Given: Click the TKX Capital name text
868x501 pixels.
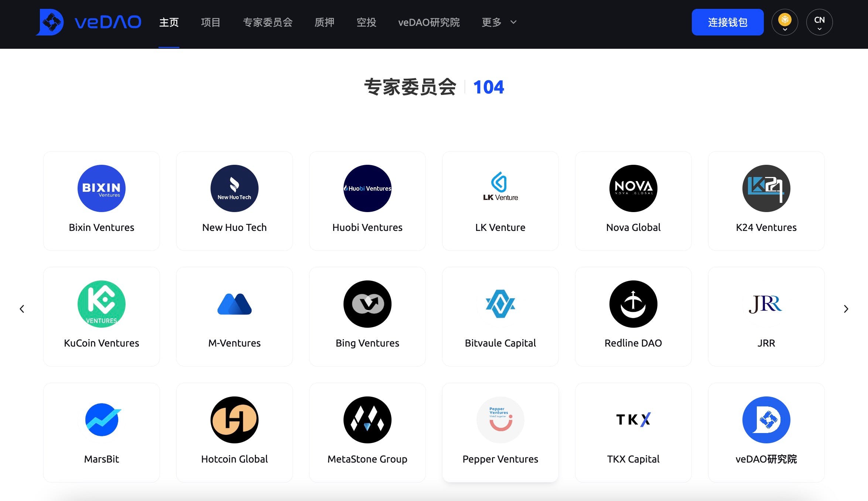Looking at the screenshot, I should (633, 459).
